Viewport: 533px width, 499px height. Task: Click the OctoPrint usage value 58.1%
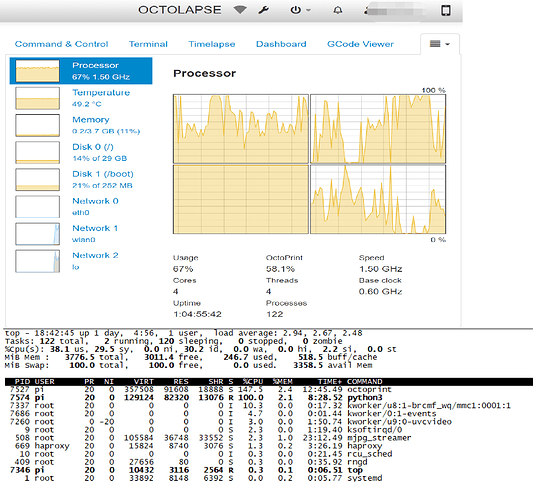(x=280, y=269)
